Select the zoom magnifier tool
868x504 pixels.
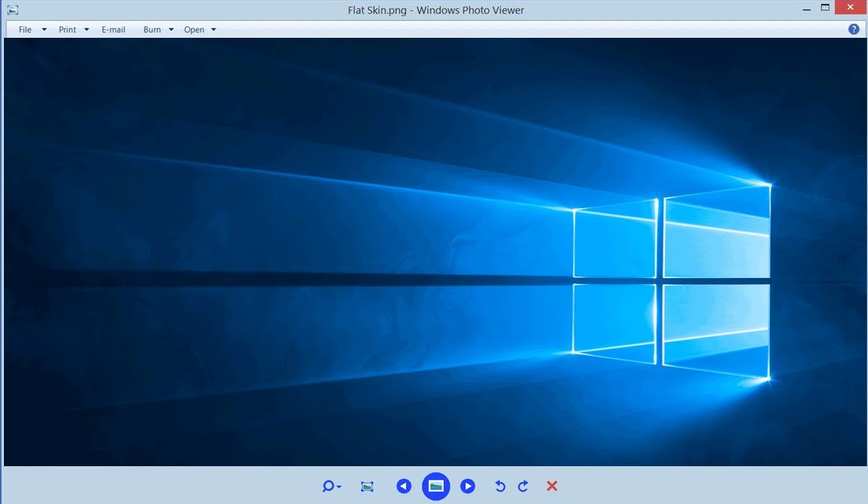coord(327,486)
